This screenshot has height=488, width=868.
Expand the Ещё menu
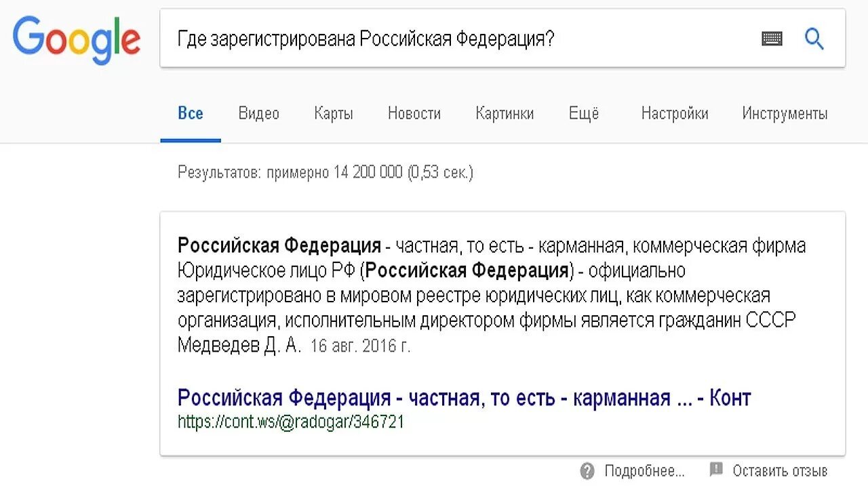(584, 113)
